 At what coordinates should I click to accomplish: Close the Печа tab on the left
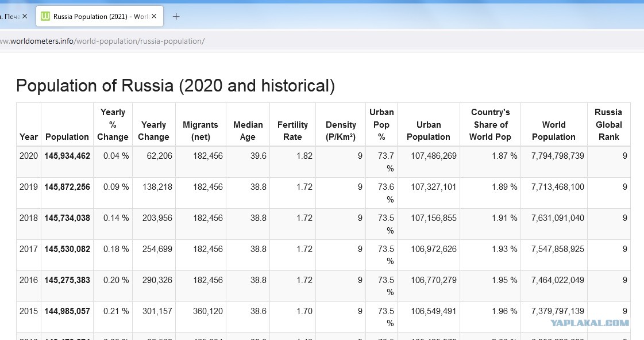click(x=25, y=17)
